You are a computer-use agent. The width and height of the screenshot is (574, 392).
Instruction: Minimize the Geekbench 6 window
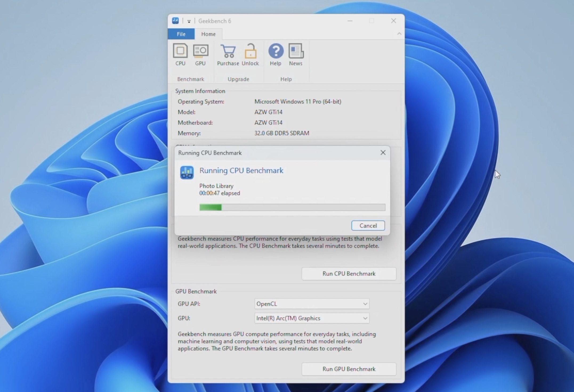(350, 21)
